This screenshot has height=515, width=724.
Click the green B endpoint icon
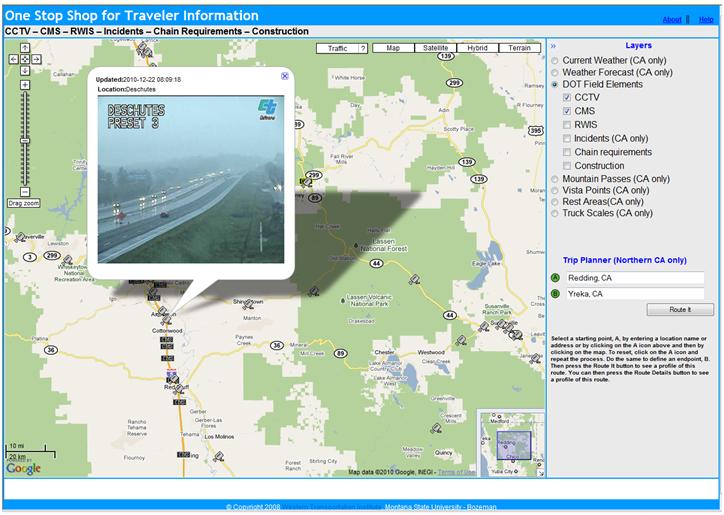click(x=555, y=294)
